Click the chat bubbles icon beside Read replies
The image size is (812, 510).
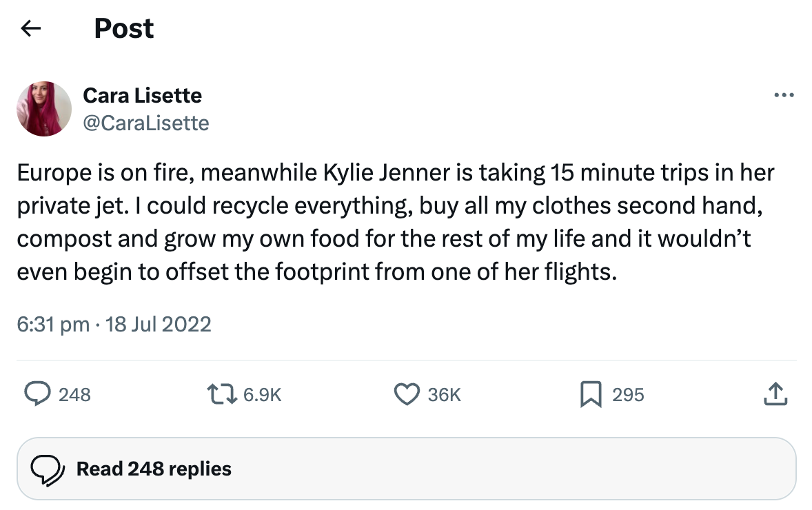coord(48,469)
